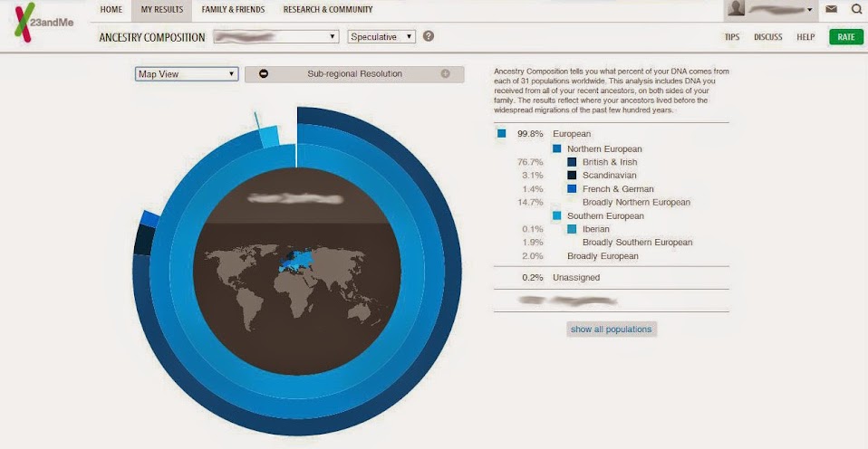Screen dimensions: 868x449
Task: Go to the HOME menu
Action: (111, 9)
